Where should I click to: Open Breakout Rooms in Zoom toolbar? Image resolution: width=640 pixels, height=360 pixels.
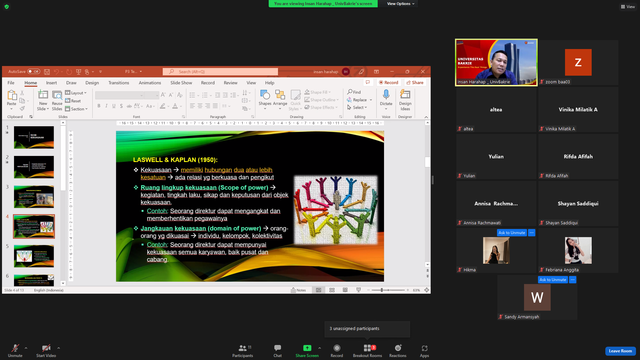pyautogui.click(x=367, y=350)
